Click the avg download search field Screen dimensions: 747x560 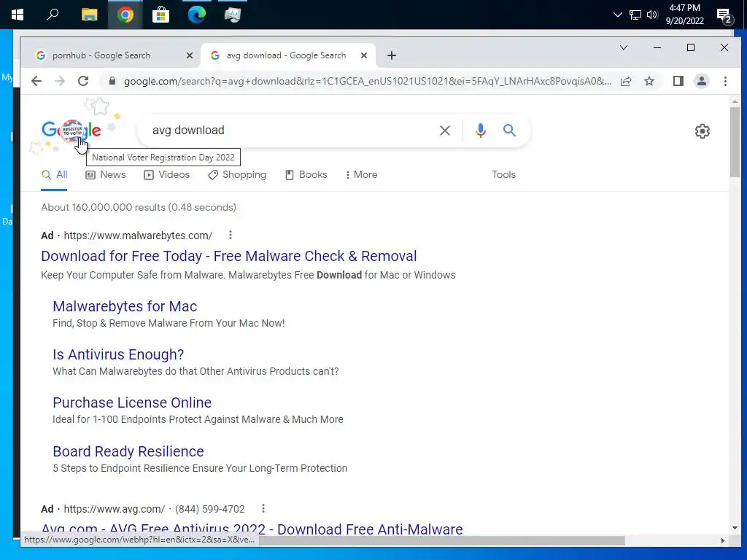pos(290,131)
